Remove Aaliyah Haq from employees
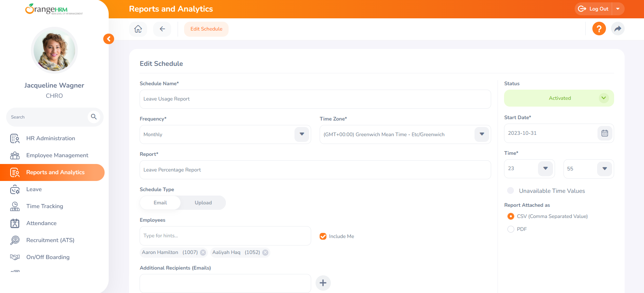The width and height of the screenshot is (644, 293). (265, 252)
